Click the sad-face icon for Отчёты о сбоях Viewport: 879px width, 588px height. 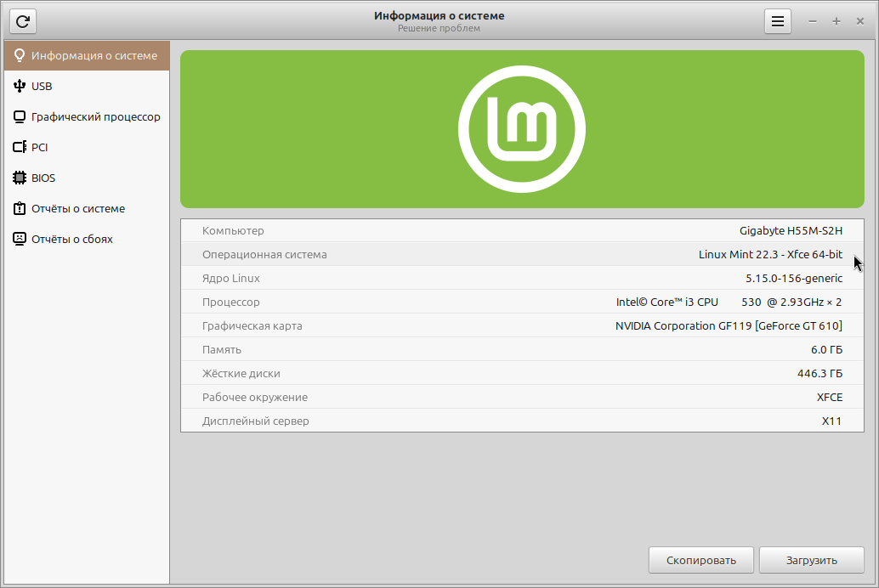point(19,239)
